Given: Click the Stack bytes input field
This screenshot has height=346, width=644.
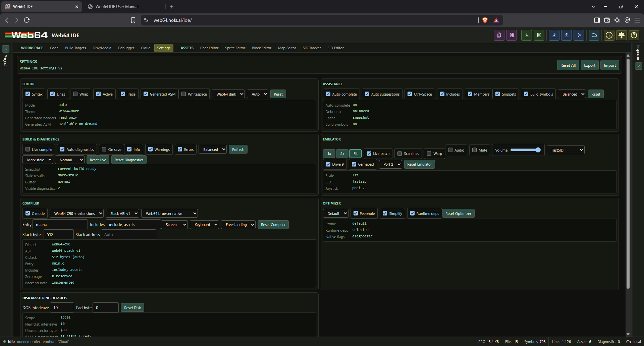Looking at the screenshot, I should 59,235.
